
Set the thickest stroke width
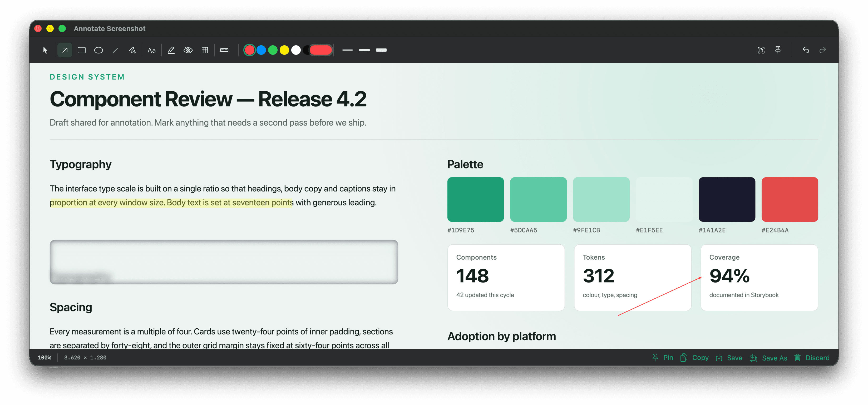click(381, 50)
